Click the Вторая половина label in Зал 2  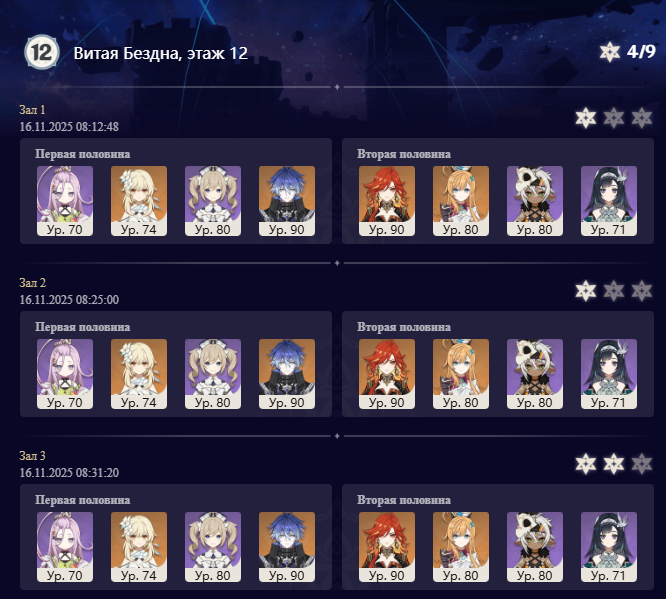coord(404,327)
